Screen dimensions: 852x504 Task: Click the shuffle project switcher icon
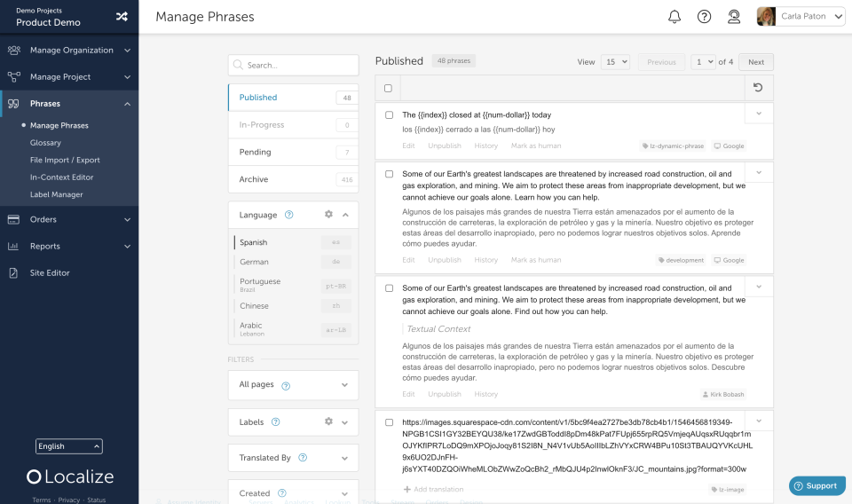[122, 16]
